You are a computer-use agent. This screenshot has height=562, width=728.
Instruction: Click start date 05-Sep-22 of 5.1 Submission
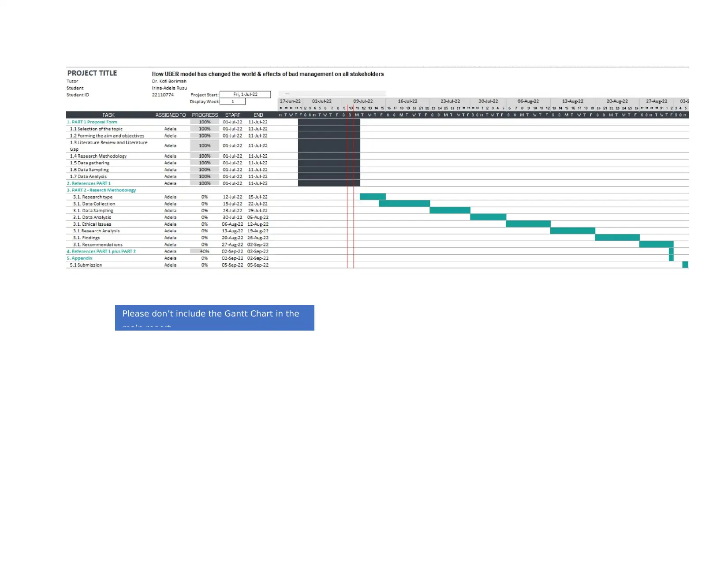(x=232, y=265)
